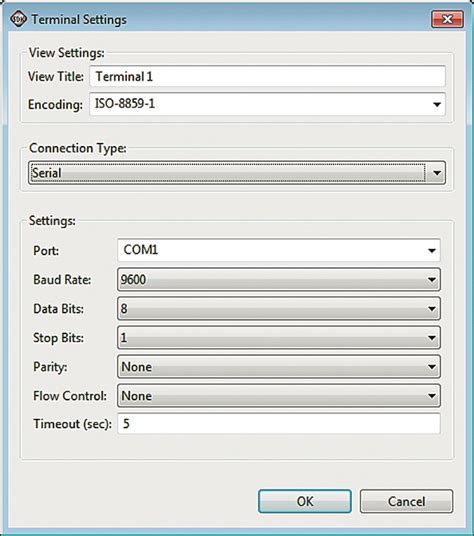Expand the Connection Type Serial combo box
The image size is (474, 536).
[237, 173]
